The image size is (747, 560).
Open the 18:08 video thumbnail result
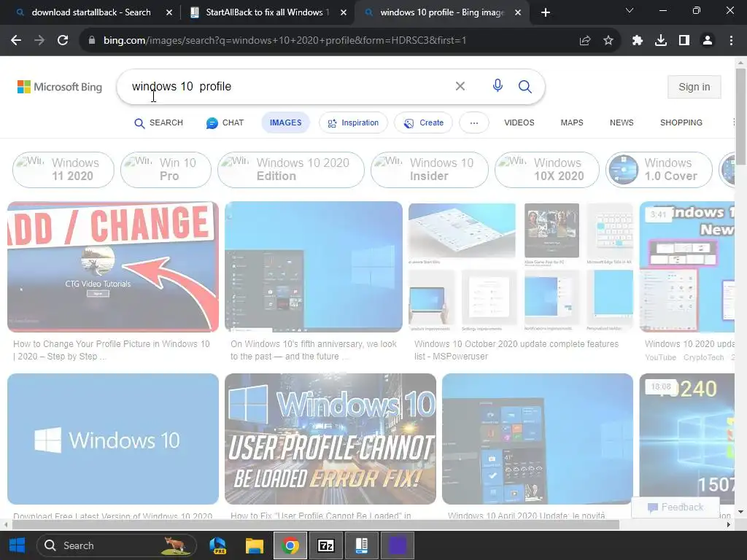(687, 439)
